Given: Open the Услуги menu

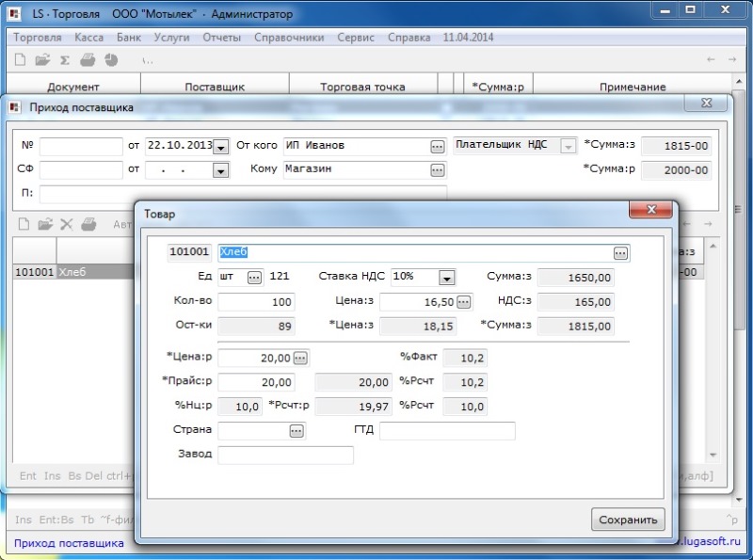Looking at the screenshot, I should click(x=171, y=38).
